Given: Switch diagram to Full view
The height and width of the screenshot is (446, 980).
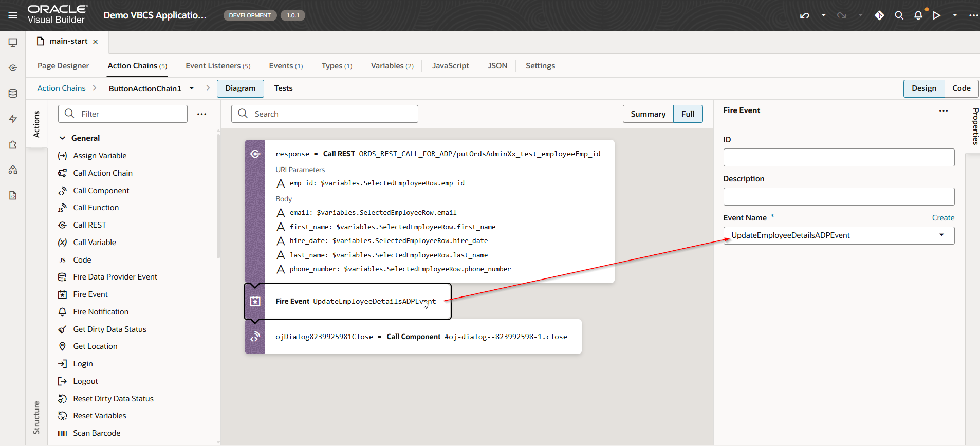Looking at the screenshot, I should [x=688, y=114].
